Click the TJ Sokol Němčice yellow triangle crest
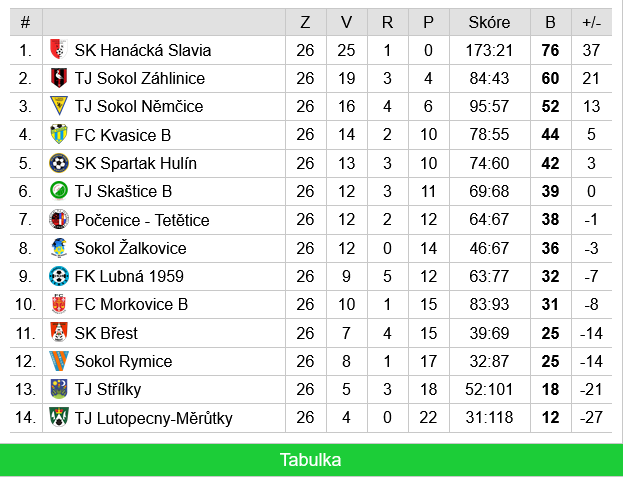 (59, 106)
